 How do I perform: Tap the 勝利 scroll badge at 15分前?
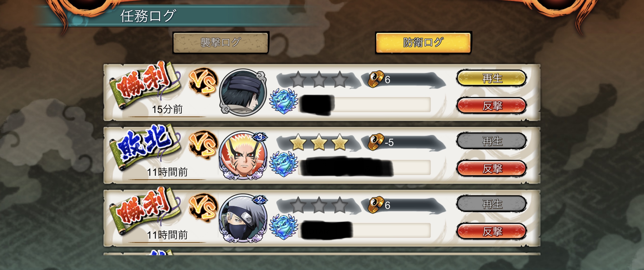click(145, 84)
